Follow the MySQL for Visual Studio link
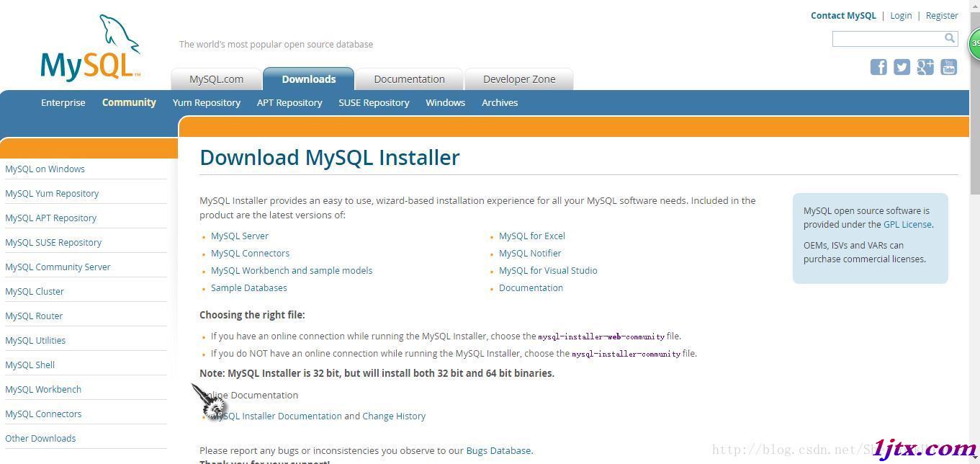 point(548,270)
